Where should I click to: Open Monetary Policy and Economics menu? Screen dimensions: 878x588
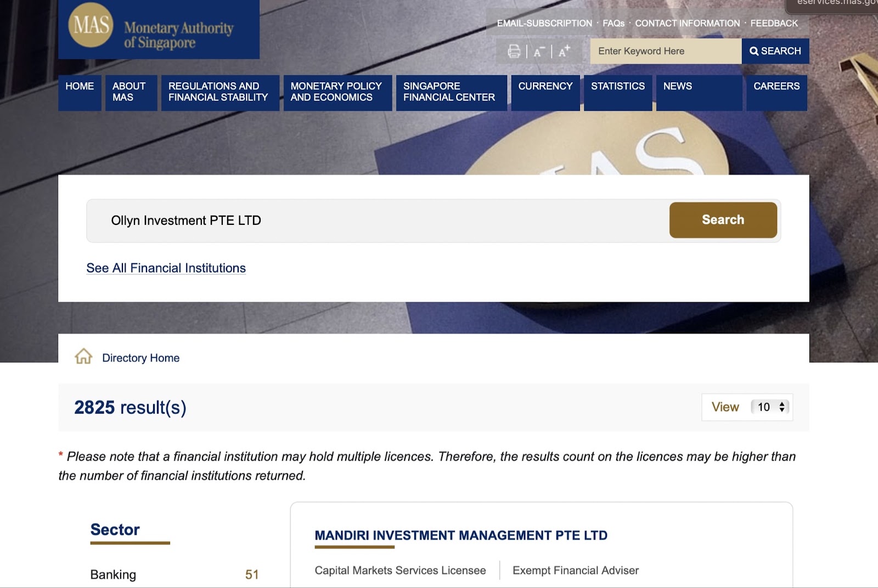tap(337, 93)
